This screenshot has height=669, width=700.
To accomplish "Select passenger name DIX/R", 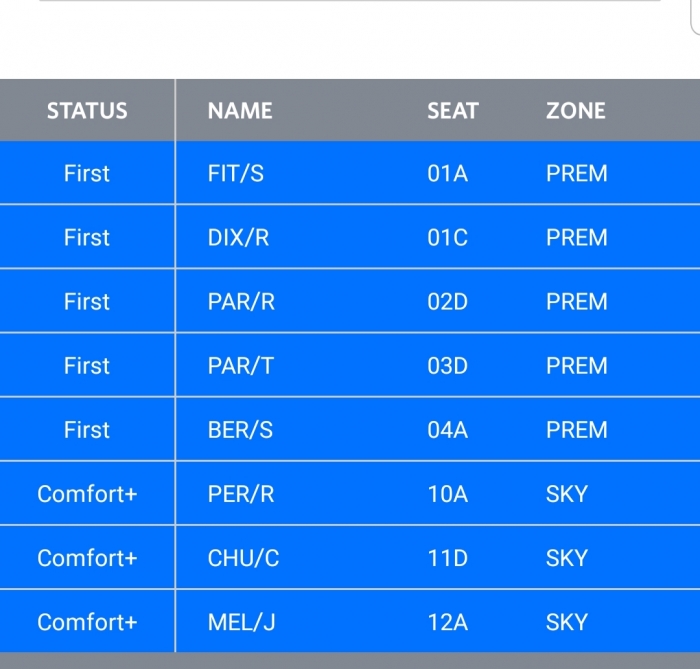I will [x=238, y=238].
